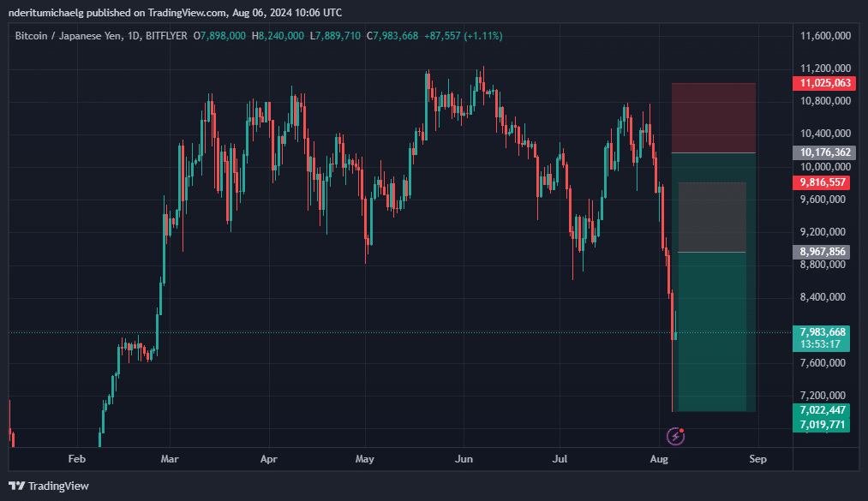The width and height of the screenshot is (868, 501).
Task: Click the published-on header caption text
Action: (175, 12)
